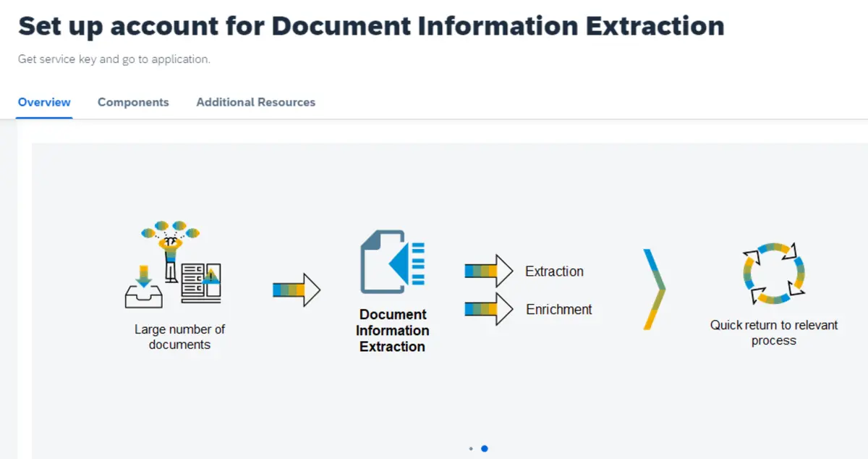
Task: Click the 'Large number of documents' caption
Action: point(179,337)
